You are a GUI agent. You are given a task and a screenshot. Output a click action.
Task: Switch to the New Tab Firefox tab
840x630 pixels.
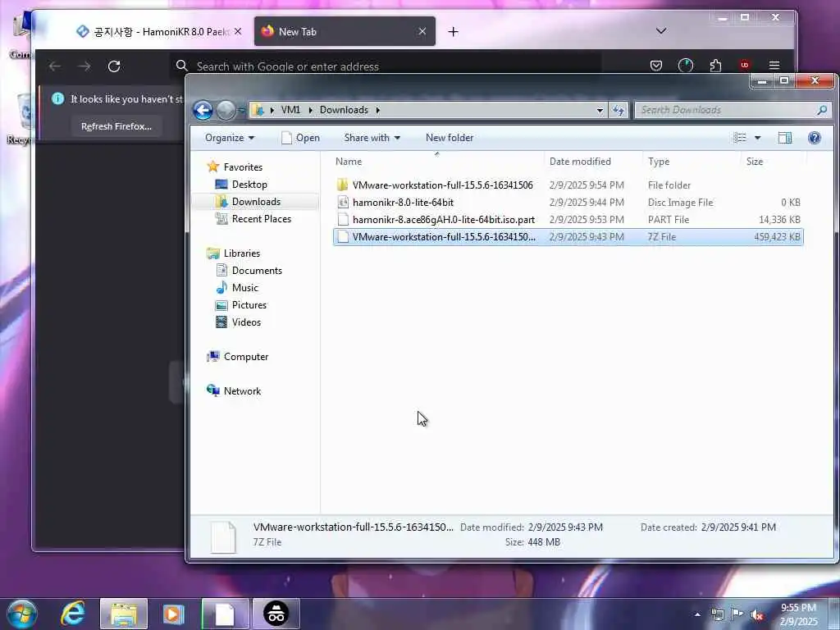coord(336,32)
